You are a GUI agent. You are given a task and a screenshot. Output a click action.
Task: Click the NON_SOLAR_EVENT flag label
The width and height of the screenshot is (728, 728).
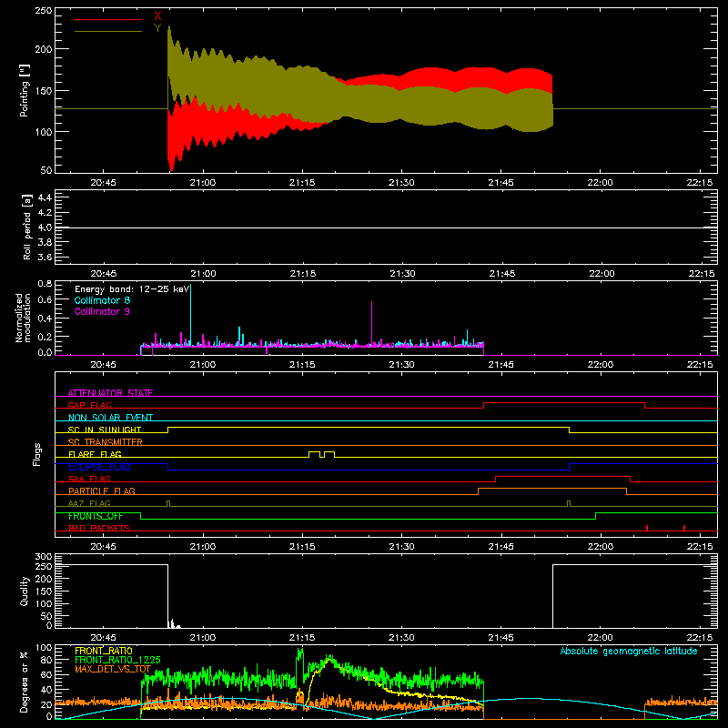pyautogui.click(x=110, y=418)
